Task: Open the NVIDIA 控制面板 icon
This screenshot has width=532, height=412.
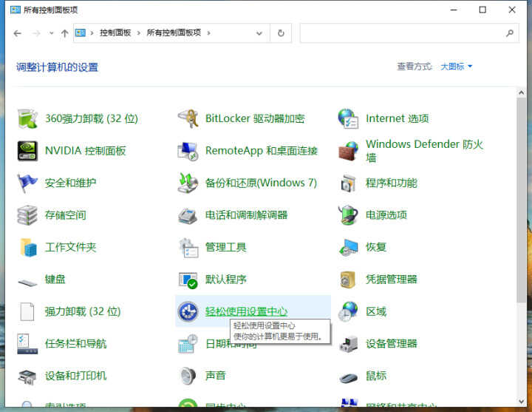Action: (x=27, y=151)
